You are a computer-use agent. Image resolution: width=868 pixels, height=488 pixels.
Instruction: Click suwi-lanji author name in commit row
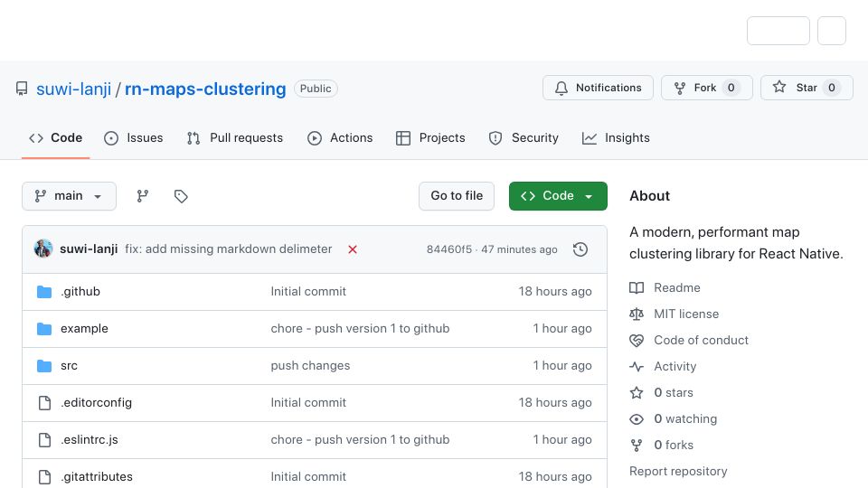point(89,249)
